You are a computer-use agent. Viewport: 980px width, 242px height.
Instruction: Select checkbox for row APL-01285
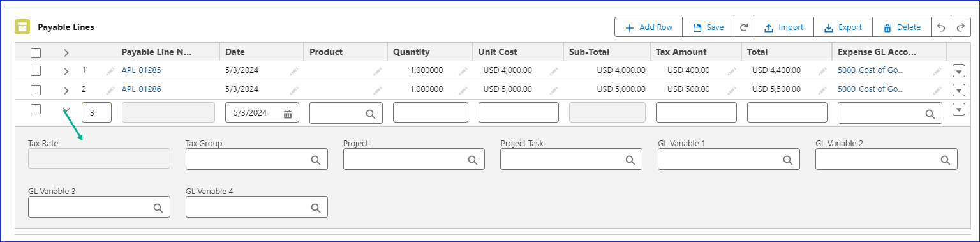click(36, 71)
